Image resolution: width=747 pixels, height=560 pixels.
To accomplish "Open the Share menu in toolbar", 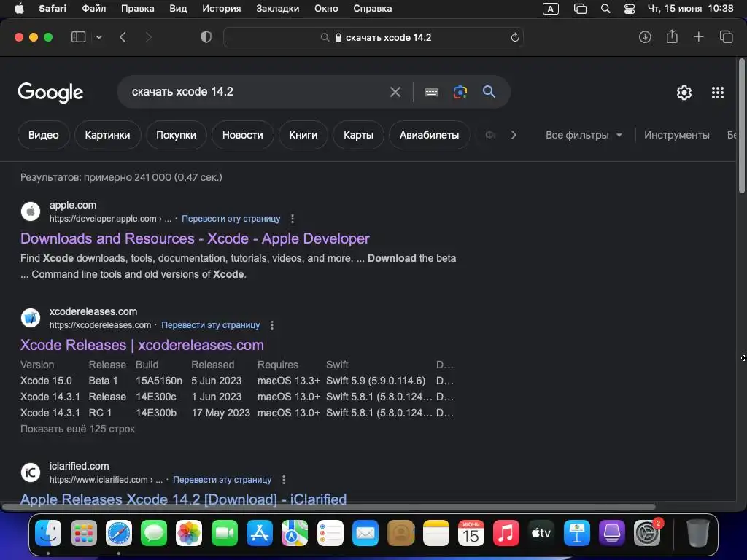I will [672, 36].
